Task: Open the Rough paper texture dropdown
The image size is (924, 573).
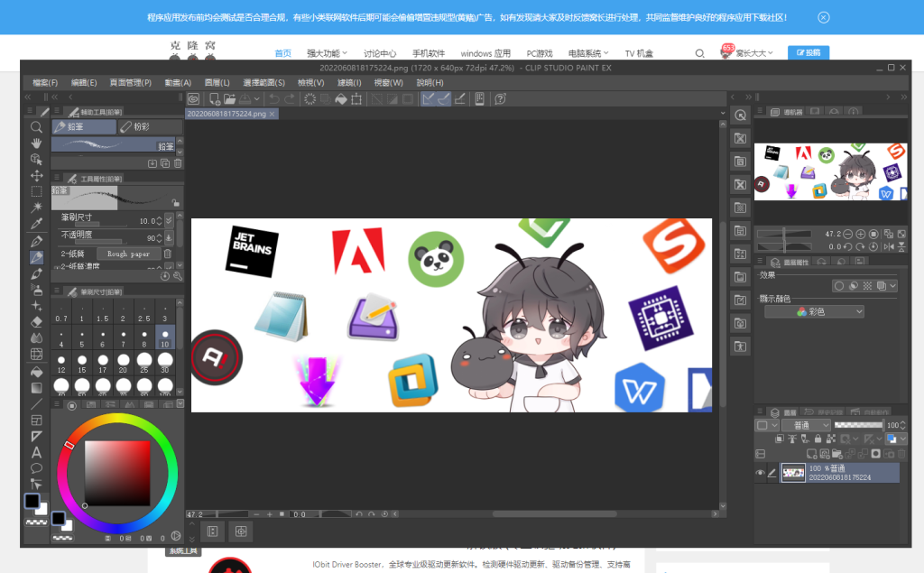Action: point(128,254)
